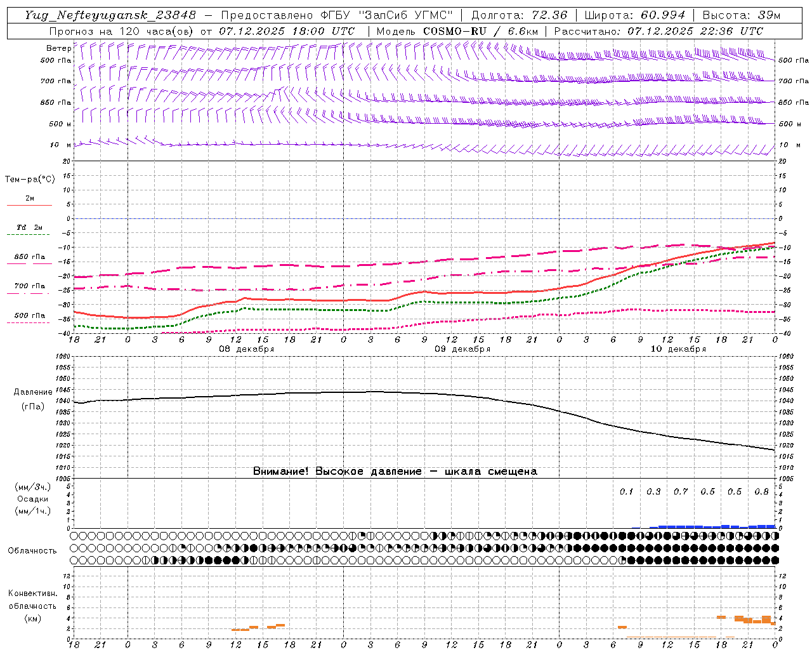The width and height of the screenshot is (812, 650).
Task: Click the Тем-ра(°C) temperature panel label
Action: (30, 180)
